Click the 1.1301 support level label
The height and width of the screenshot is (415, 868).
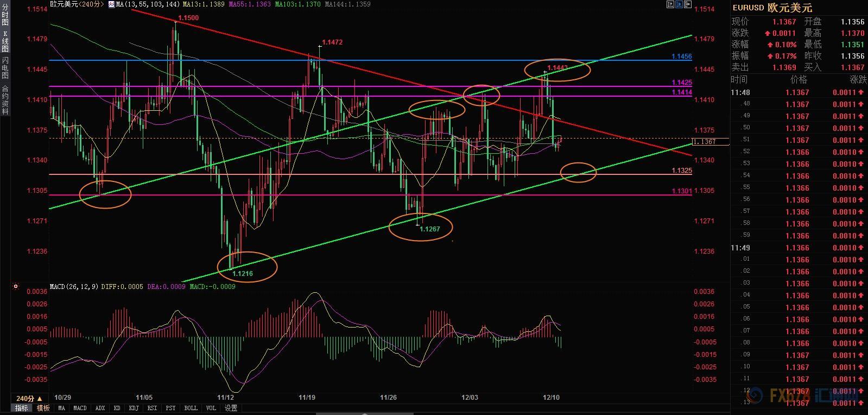[x=682, y=191]
